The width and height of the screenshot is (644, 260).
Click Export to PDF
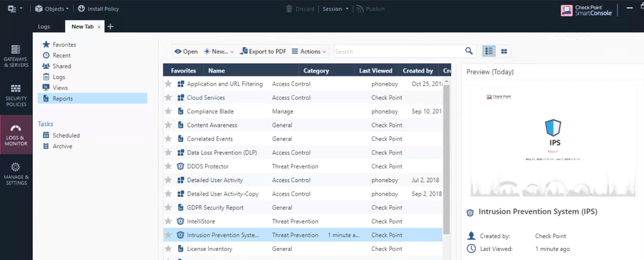[x=263, y=51]
